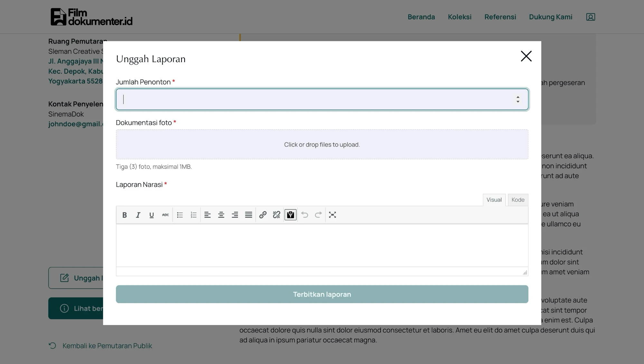Insert a numbered list
The width and height of the screenshot is (644, 364).
pos(194,215)
